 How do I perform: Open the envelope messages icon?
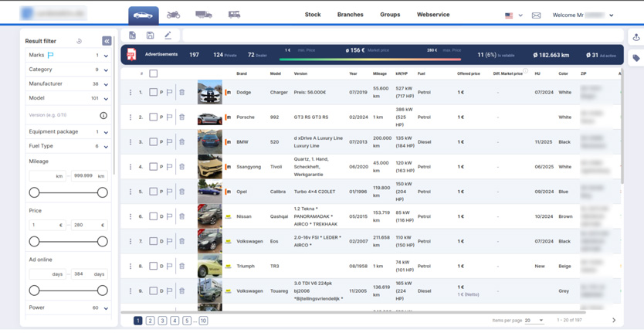tap(536, 15)
